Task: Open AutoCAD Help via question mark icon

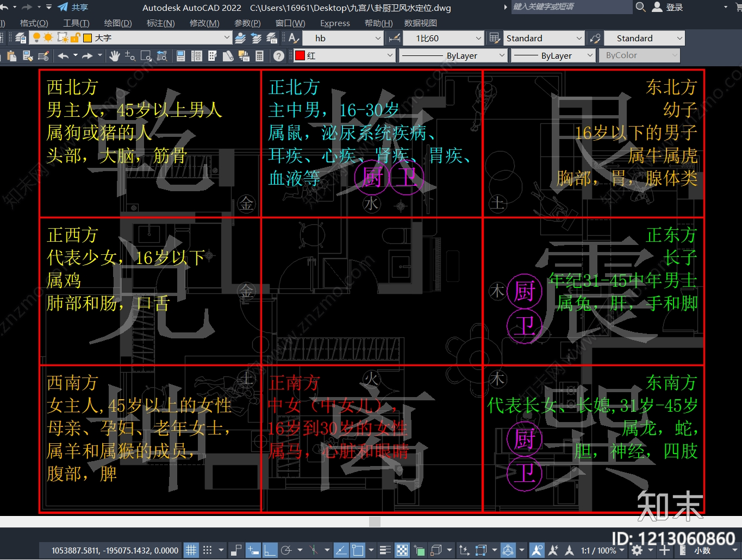Action: coord(278,55)
